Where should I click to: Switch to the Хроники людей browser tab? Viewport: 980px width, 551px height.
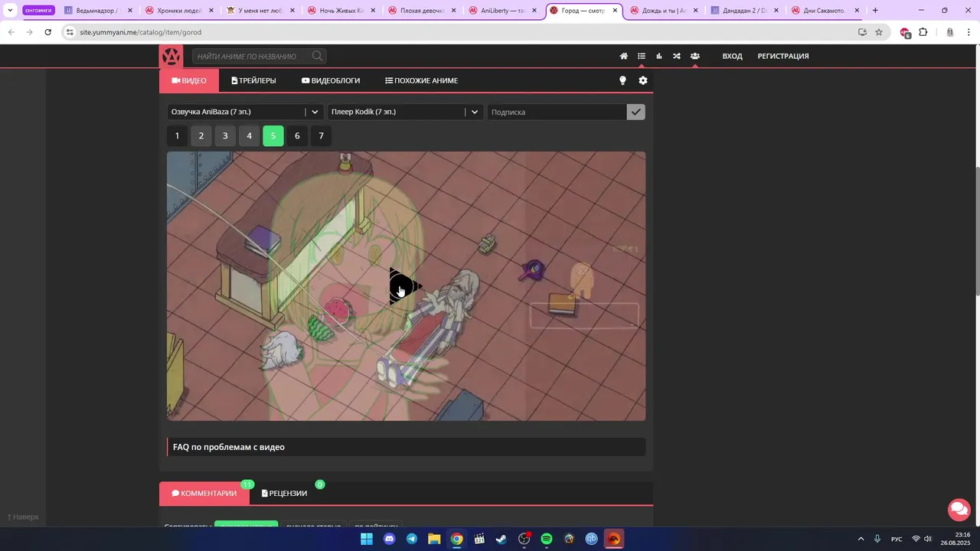click(x=179, y=11)
